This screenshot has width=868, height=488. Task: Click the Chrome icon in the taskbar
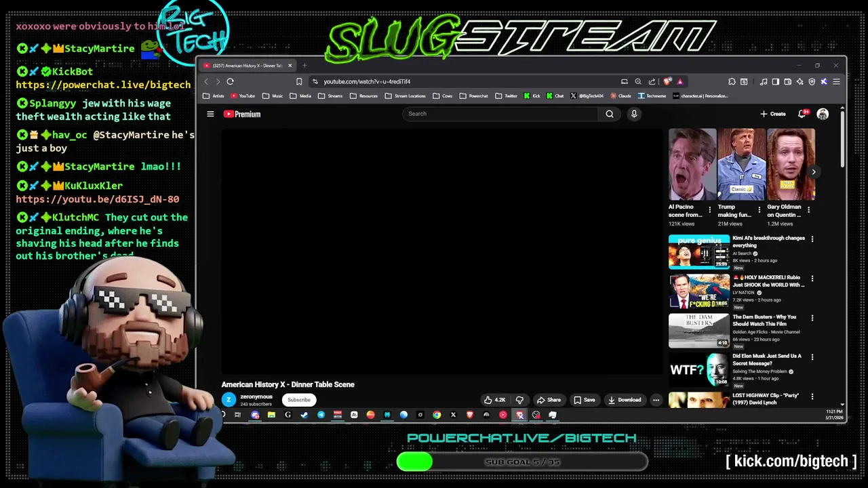click(437, 415)
